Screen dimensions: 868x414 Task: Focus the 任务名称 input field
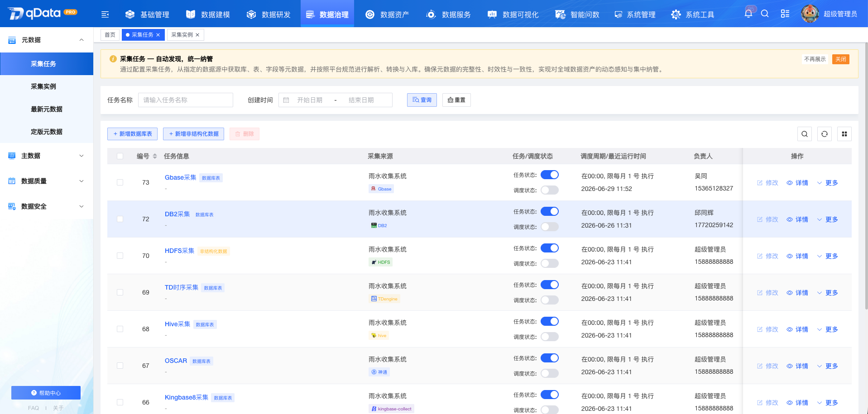[x=186, y=100]
